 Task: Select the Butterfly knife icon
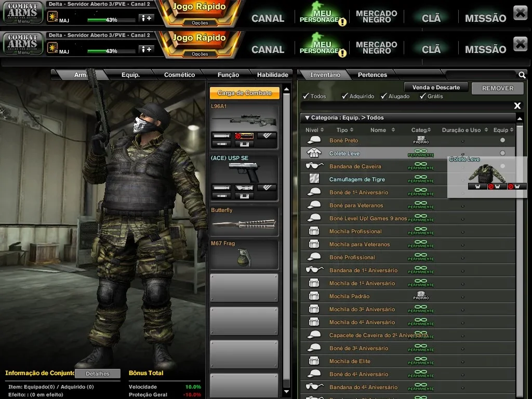click(x=244, y=224)
